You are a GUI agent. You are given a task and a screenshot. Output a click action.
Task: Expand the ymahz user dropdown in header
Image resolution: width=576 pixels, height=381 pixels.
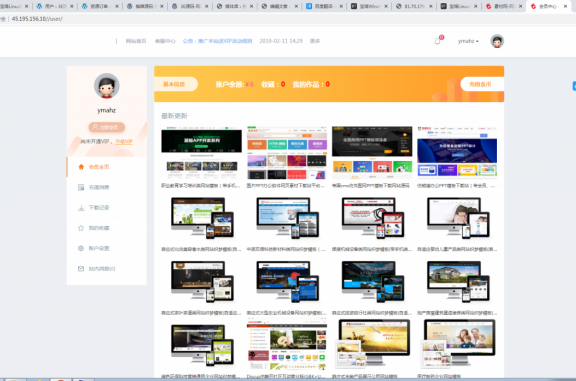click(x=468, y=41)
